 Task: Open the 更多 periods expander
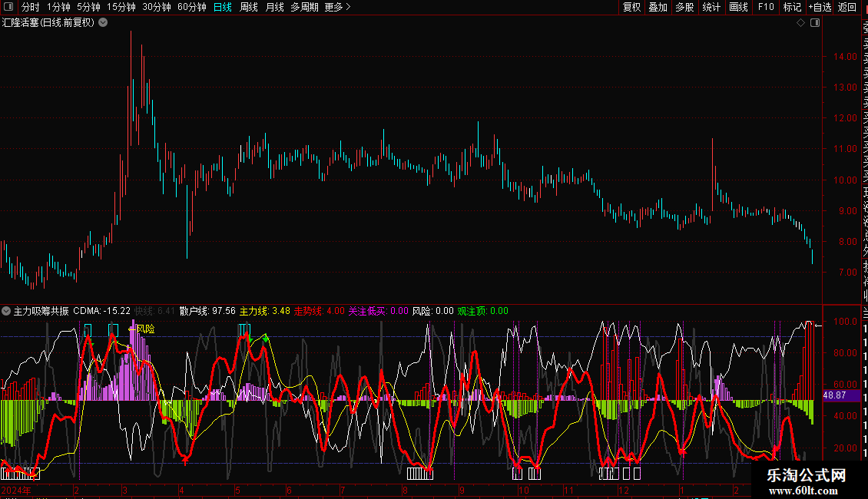click(x=337, y=7)
